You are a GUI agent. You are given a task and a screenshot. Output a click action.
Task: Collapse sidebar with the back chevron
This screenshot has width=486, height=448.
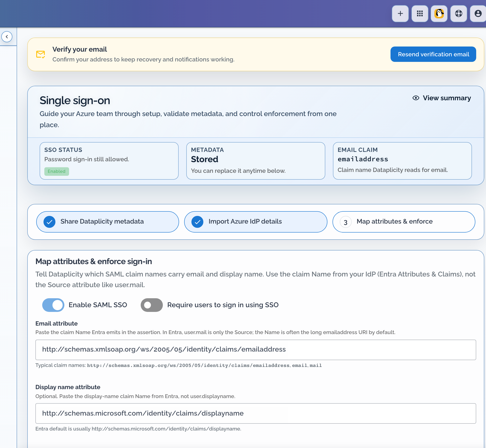click(x=7, y=37)
